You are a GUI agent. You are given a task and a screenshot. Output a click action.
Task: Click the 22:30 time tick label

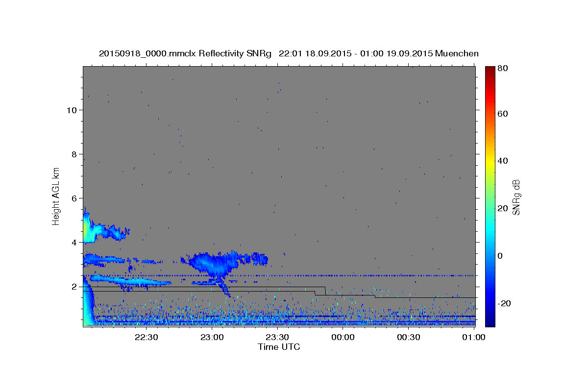[x=147, y=338]
